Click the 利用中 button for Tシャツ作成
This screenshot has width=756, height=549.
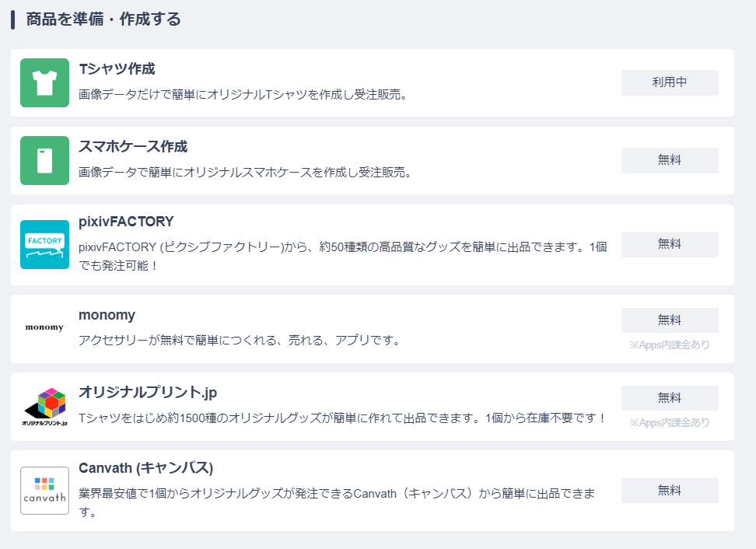tap(670, 82)
